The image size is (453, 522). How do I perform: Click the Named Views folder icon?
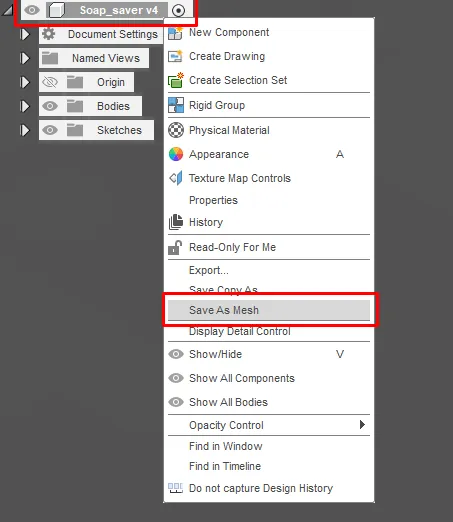[x=50, y=58]
